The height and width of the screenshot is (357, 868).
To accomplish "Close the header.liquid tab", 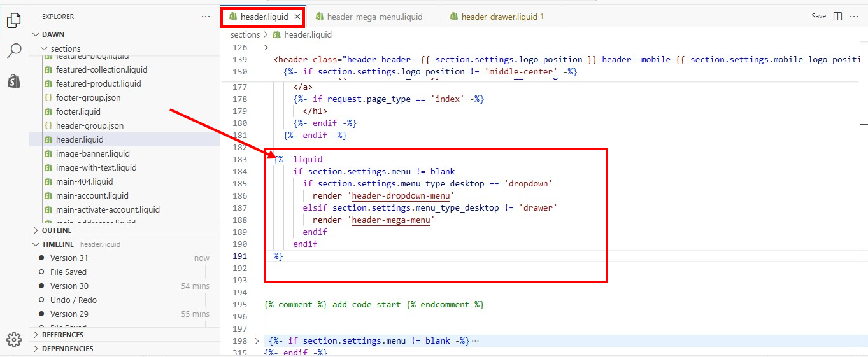I will pos(297,17).
